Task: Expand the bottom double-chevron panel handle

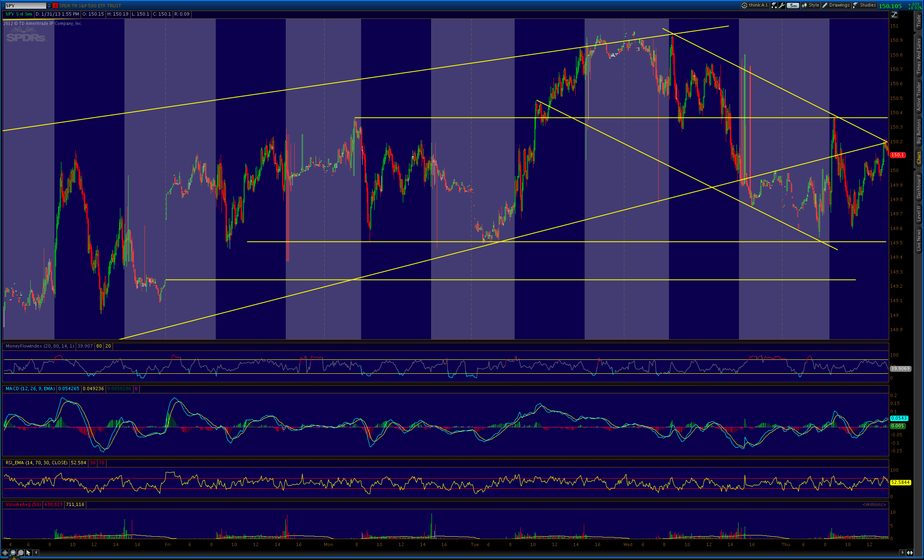Action: tap(14, 558)
